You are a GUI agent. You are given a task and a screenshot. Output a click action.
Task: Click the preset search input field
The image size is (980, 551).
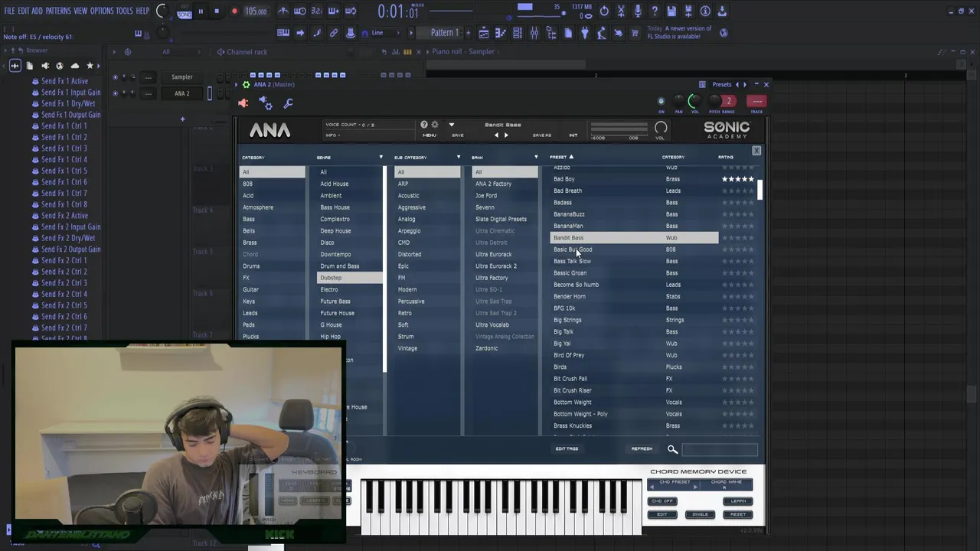(720, 449)
